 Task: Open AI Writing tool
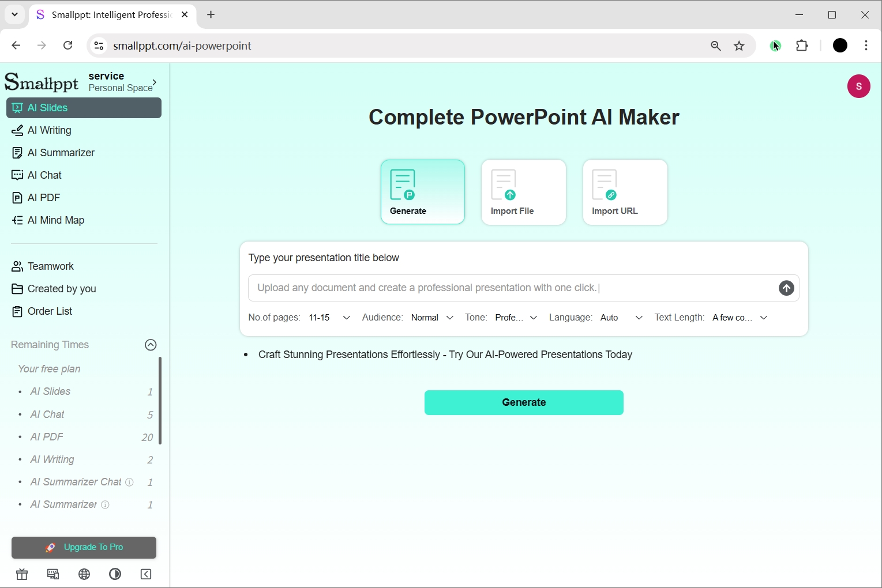click(49, 130)
